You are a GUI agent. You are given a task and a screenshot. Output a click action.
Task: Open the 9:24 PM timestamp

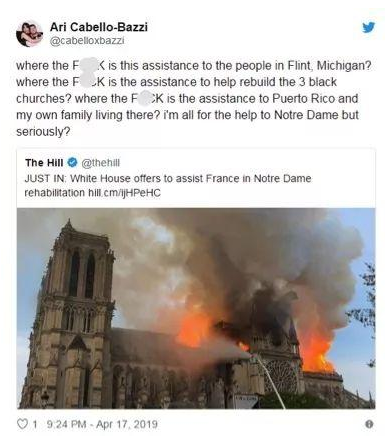click(x=67, y=424)
